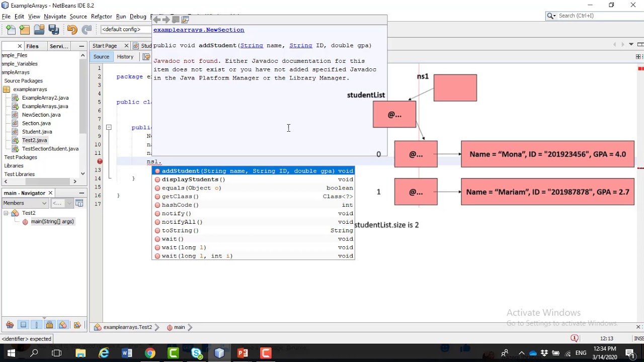Image resolution: width=644 pixels, height=362 pixels.
Task: Toggle Show Non-Public Members lock filter
Action: tap(49, 325)
